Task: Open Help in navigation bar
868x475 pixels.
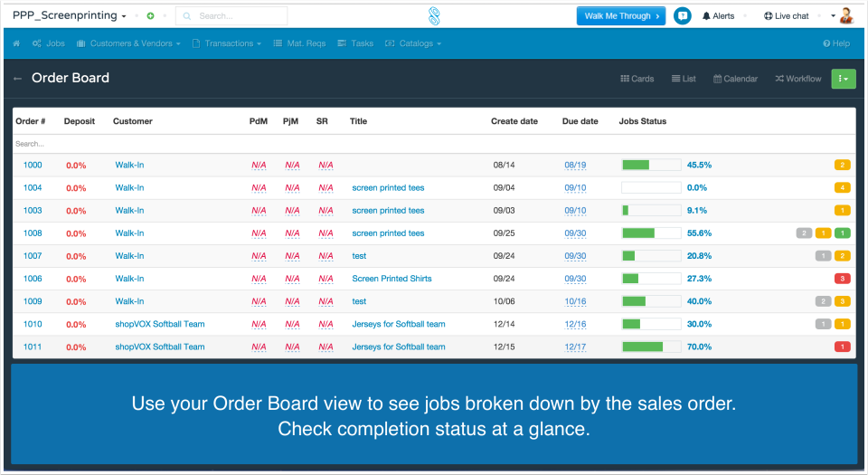Action: [835, 43]
